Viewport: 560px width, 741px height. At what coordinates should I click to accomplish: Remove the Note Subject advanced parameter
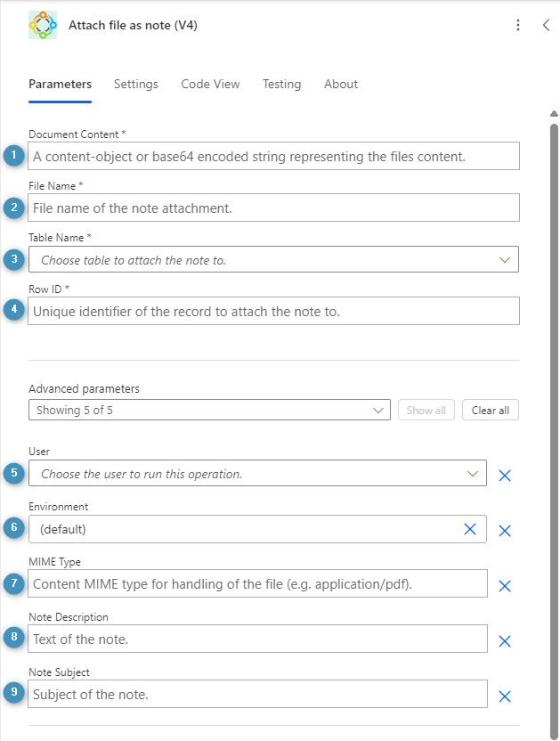point(504,696)
